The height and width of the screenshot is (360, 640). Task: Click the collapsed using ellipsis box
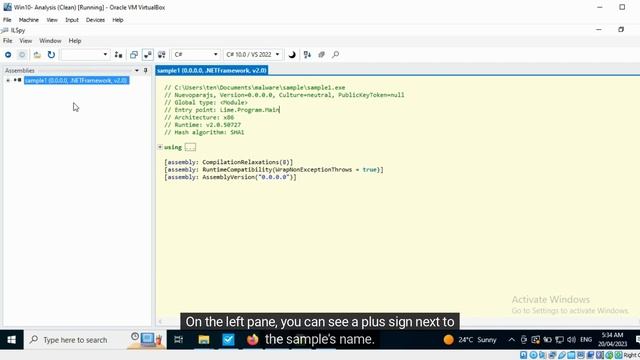click(190, 147)
